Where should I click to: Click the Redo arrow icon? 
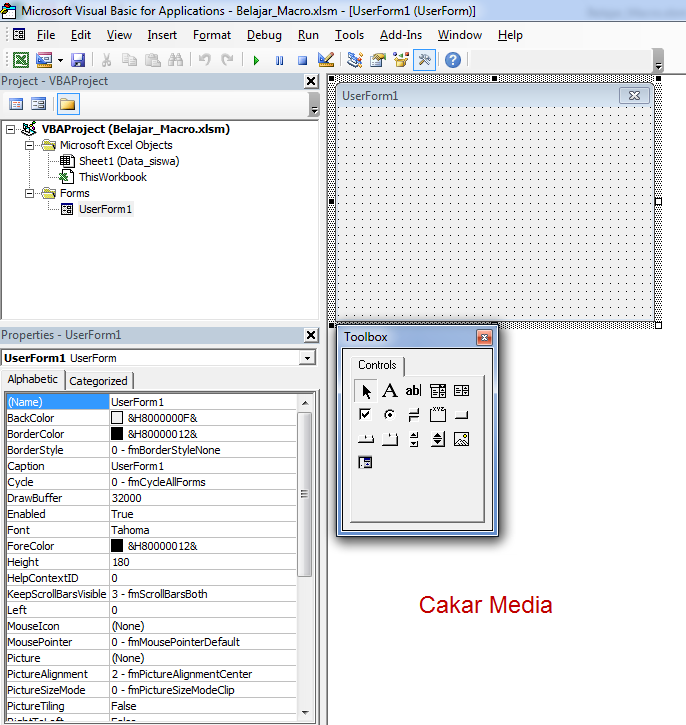pos(227,60)
